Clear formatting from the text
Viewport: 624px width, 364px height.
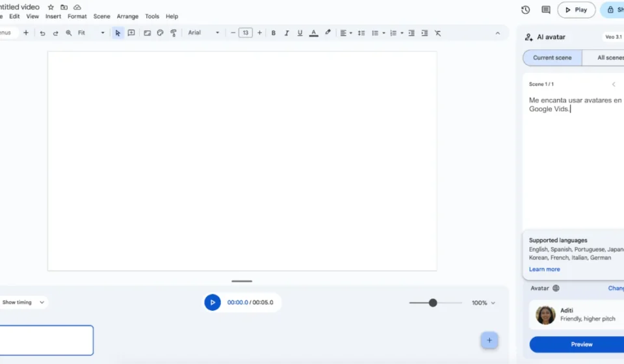coord(437,33)
